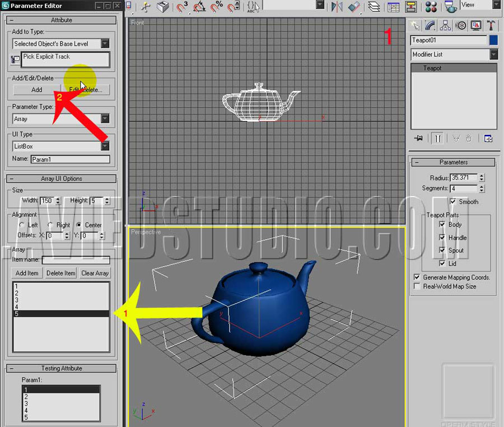Click the Pick Explicit Track icon
The width and height of the screenshot is (504, 427).
click(15, 59)
